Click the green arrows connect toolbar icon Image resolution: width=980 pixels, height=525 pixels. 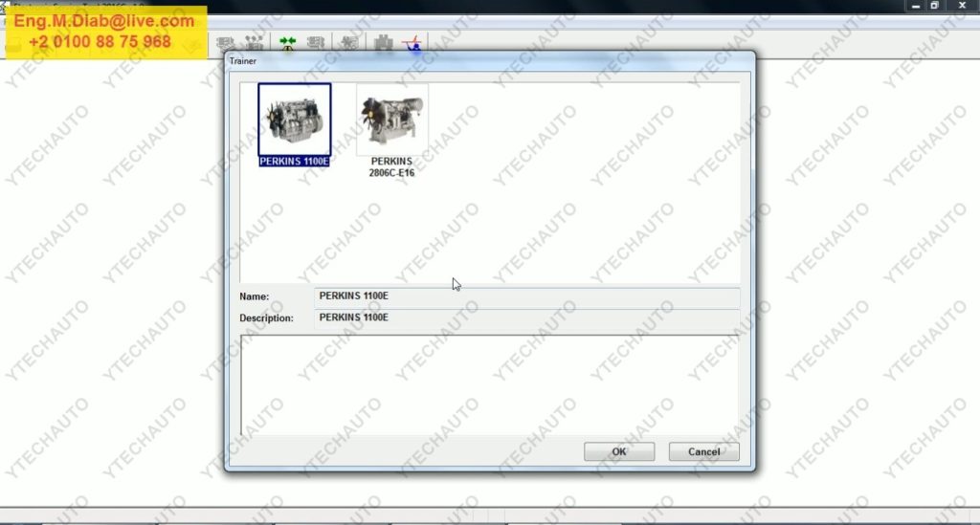pyautogui.click(x=287, y=44)
